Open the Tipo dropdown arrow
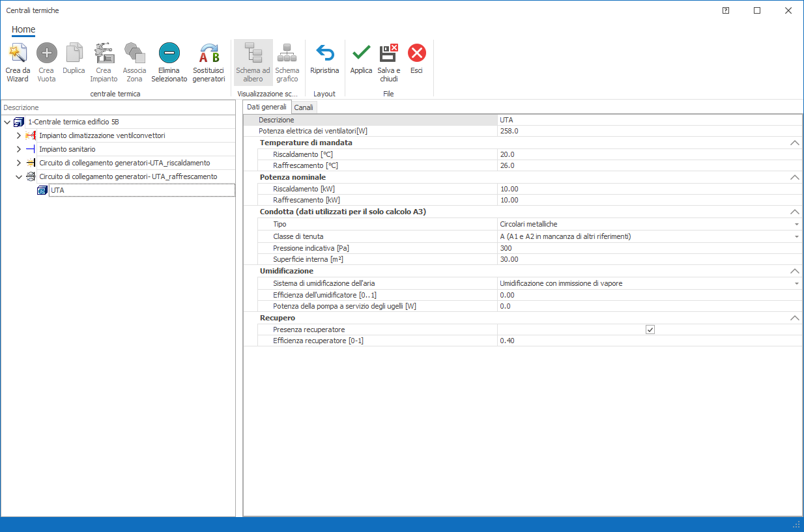The height and width of the screenshot is (532, 804). point(797,224)
